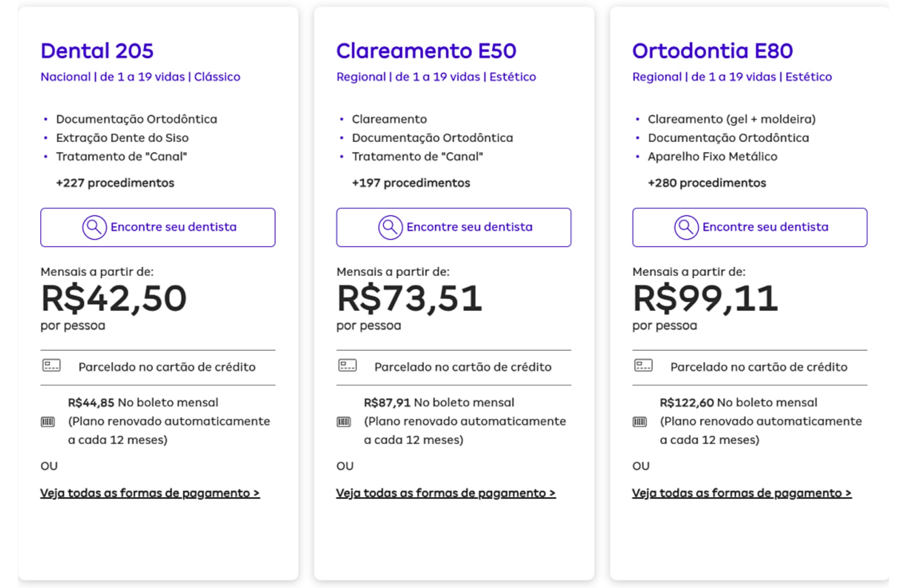Select the Ortodontia E80 plan title

point(713,51)
